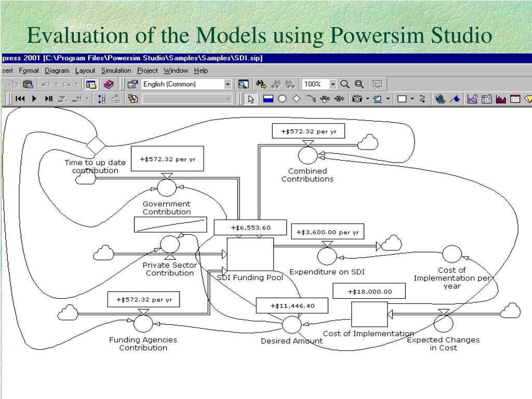532x399 pixels.
Task: Expand the snapshot camera dropdown arrow
Action: point(367,99)
